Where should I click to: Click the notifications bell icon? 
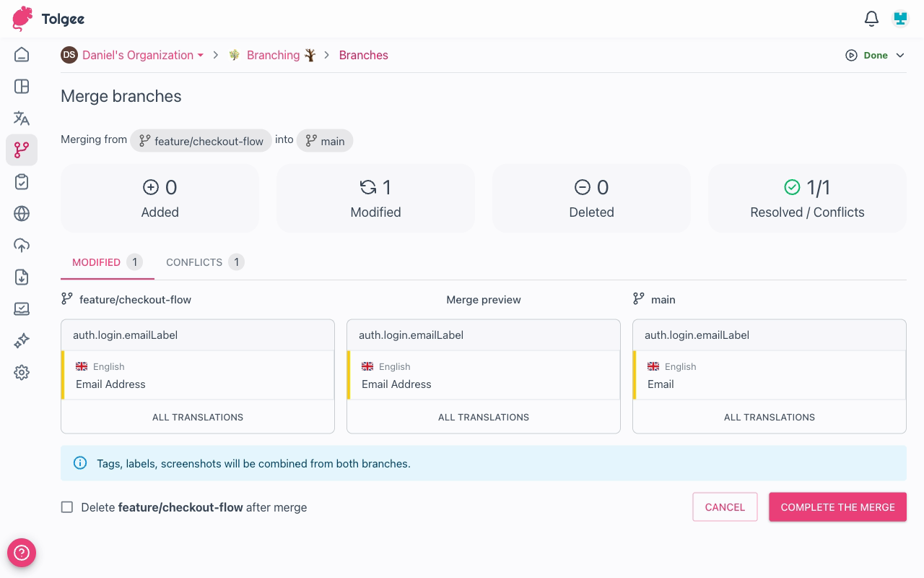(x=871, y=19)
